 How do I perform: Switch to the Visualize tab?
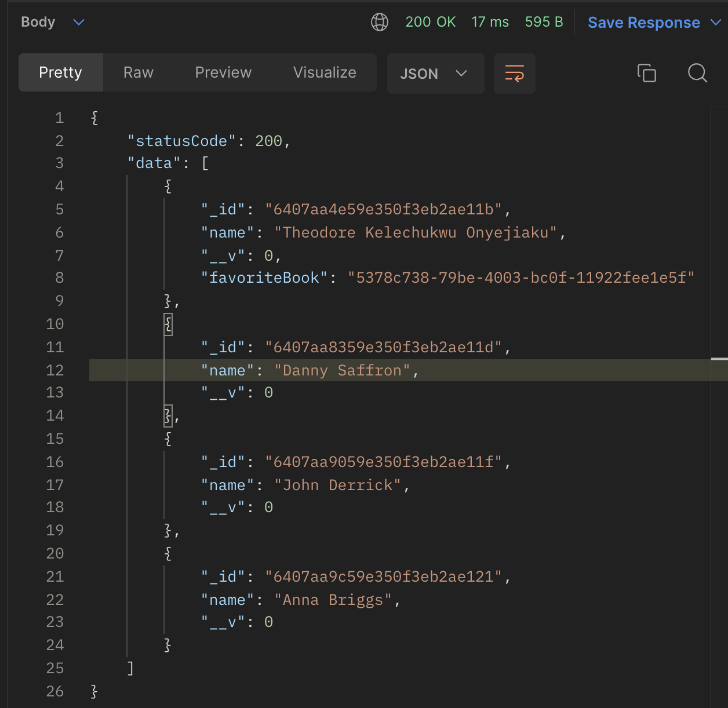click(x=325, y=72)
